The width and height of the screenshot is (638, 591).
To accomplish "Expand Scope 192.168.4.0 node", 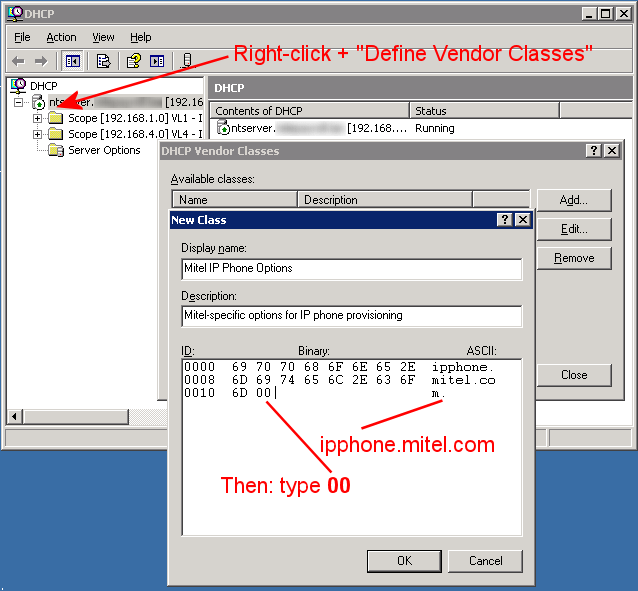I will [38, 134].
